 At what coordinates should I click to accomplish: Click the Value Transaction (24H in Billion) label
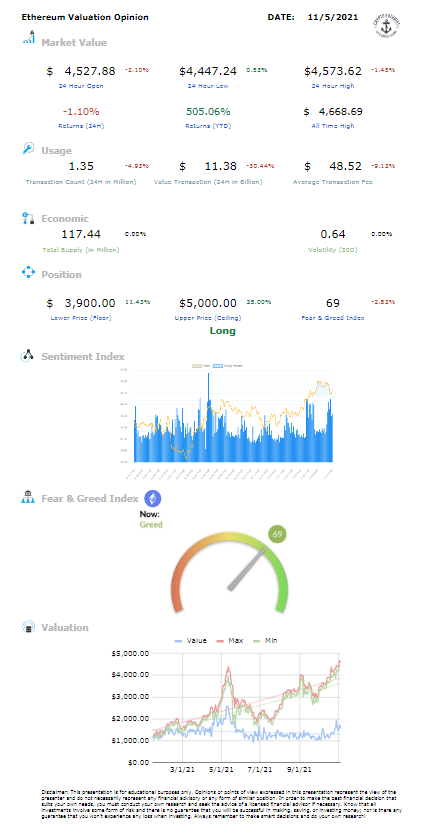click(208, 182)
